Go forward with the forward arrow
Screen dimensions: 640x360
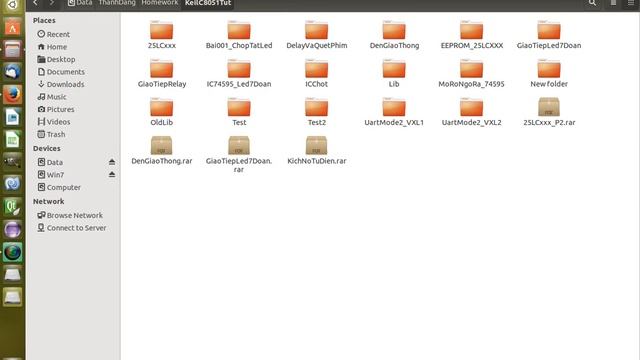pyautogui.click(x=52, y=3)
